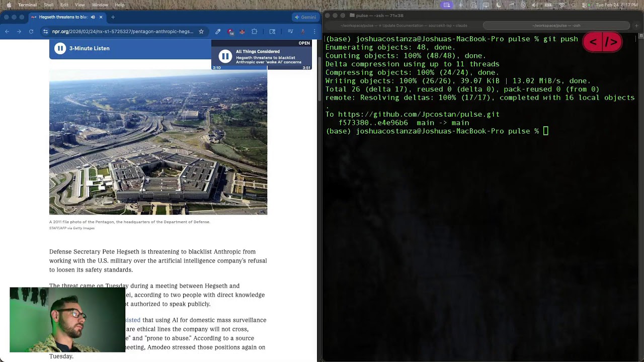Click the pulse folder icon in title bar
Image resolution: width=644 pixels, height=362 pixels.
point(352,16)
